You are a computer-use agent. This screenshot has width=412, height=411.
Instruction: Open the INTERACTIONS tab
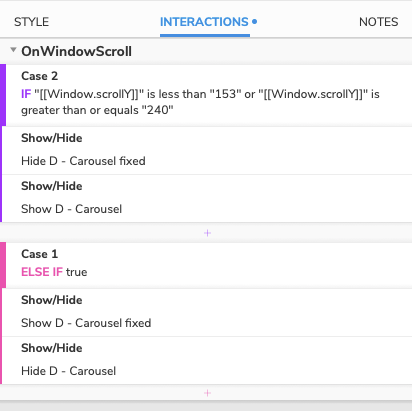(205, 22)
